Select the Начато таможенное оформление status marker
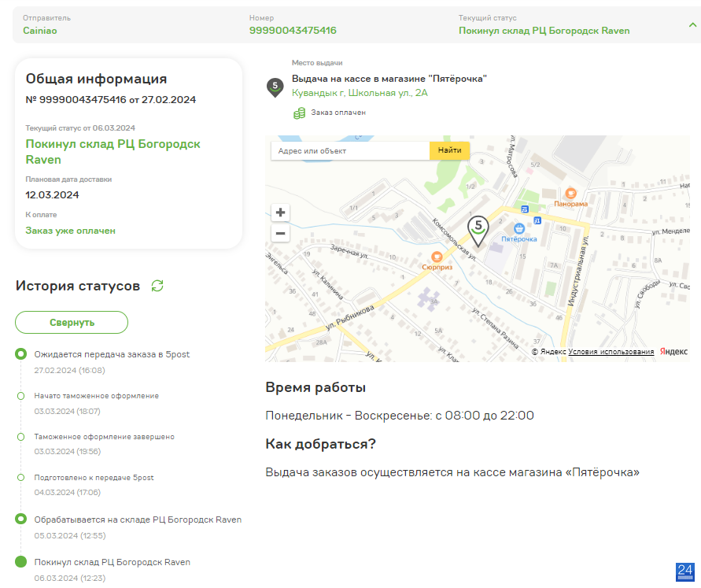 click(x=20, y=396)
